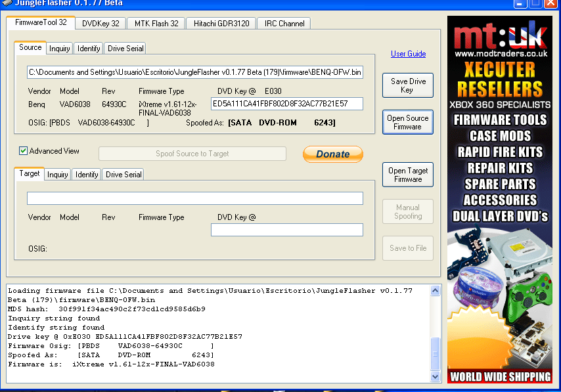561x392 pixels.
Task: Click the log scroll-down arrow
Action: [x=435, y=376]
